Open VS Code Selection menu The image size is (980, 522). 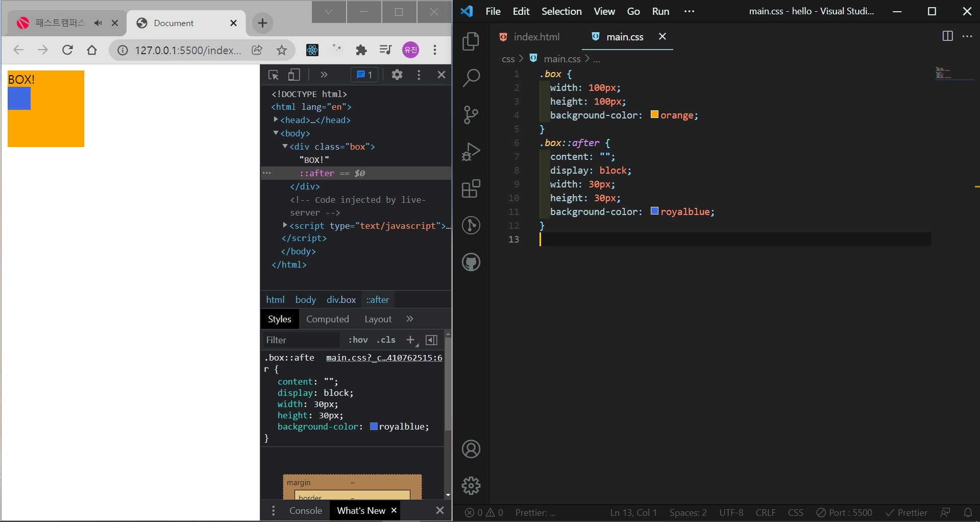561,11
